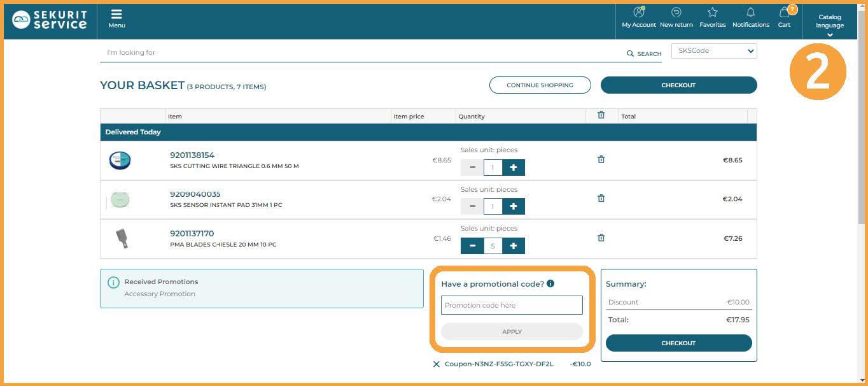Image resolution: width=868 pixels, height=386 pixels.
Task: Decrease quantity of cutting wire triangle
Action: 472,168
